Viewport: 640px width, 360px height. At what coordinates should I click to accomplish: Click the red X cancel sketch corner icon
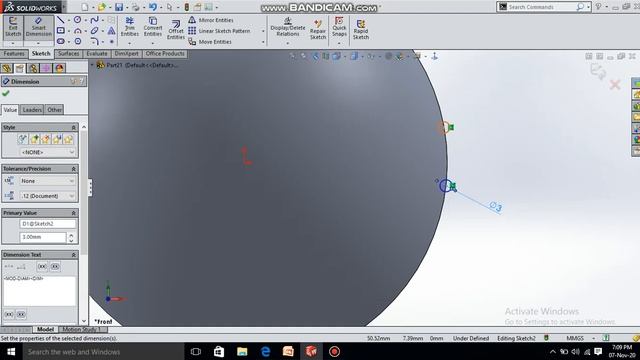(x=615, y=85)
